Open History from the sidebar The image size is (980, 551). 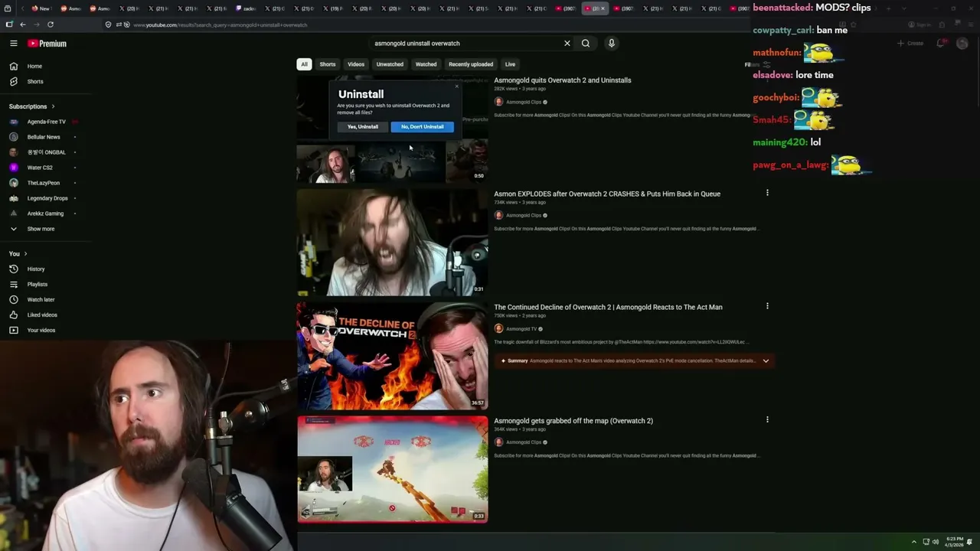(x=36, y=269)
